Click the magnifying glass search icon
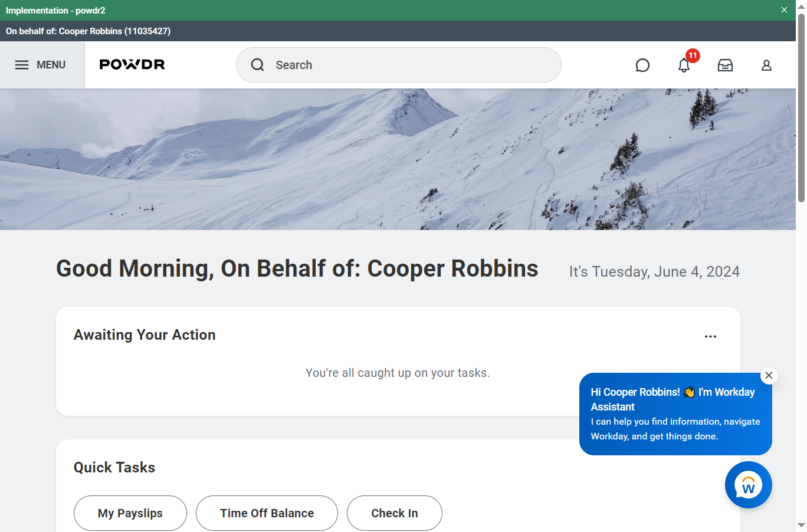 (258, 65)
